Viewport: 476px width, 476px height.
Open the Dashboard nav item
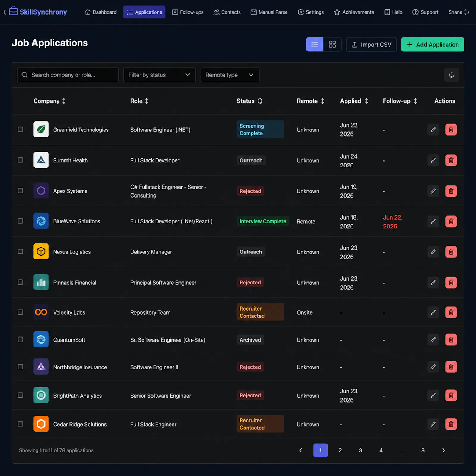click(101, 12)
